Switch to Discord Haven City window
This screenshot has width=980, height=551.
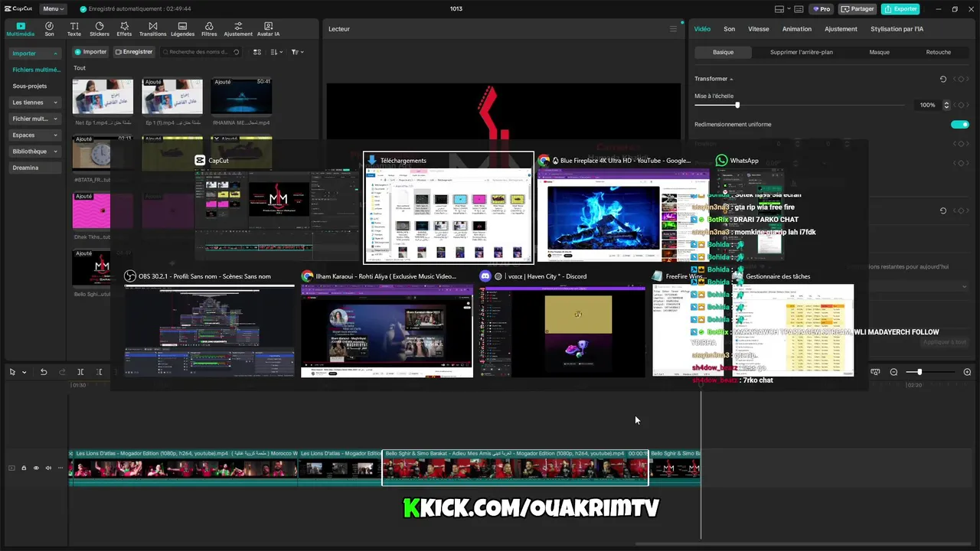563,324
